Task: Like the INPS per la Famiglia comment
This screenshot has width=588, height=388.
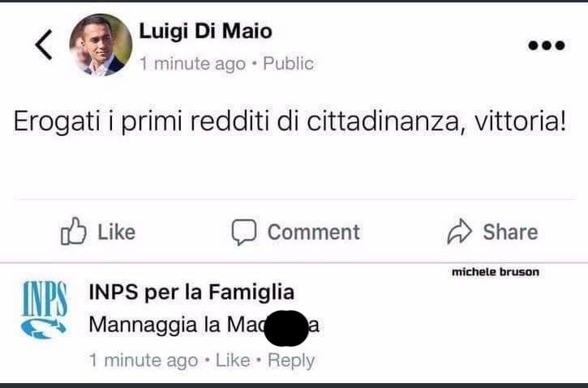Action: tap(233, 360)
